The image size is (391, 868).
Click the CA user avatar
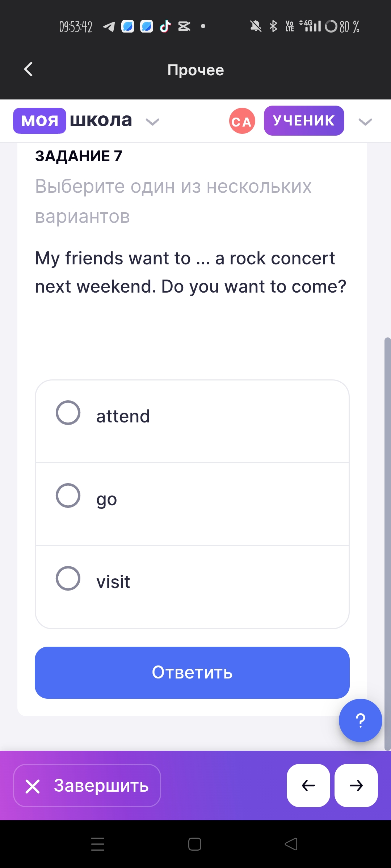click(242, 121)
